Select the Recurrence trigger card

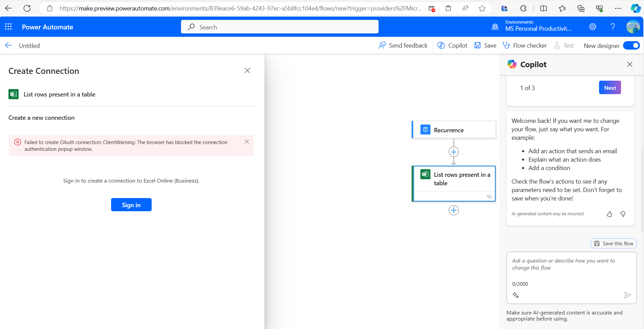tap(454, 130)
